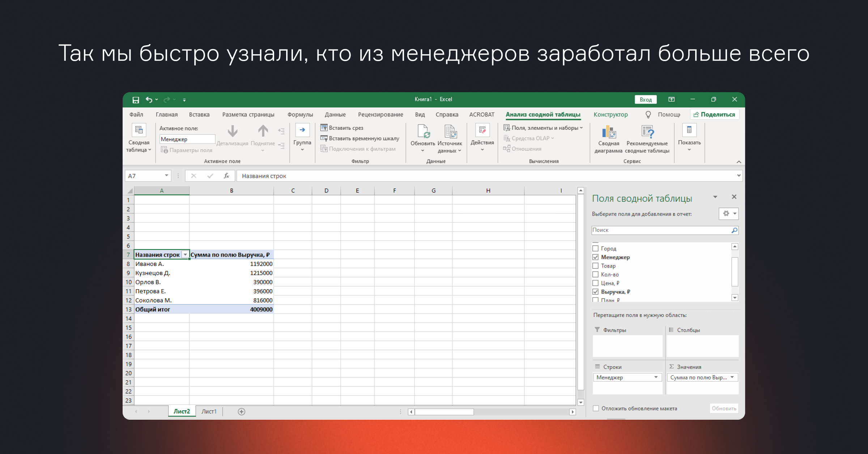Image resolution: width=868 pixels, height=454 pixels.
Task: Click the Поделиться share button
Action: tap(715, 115)
